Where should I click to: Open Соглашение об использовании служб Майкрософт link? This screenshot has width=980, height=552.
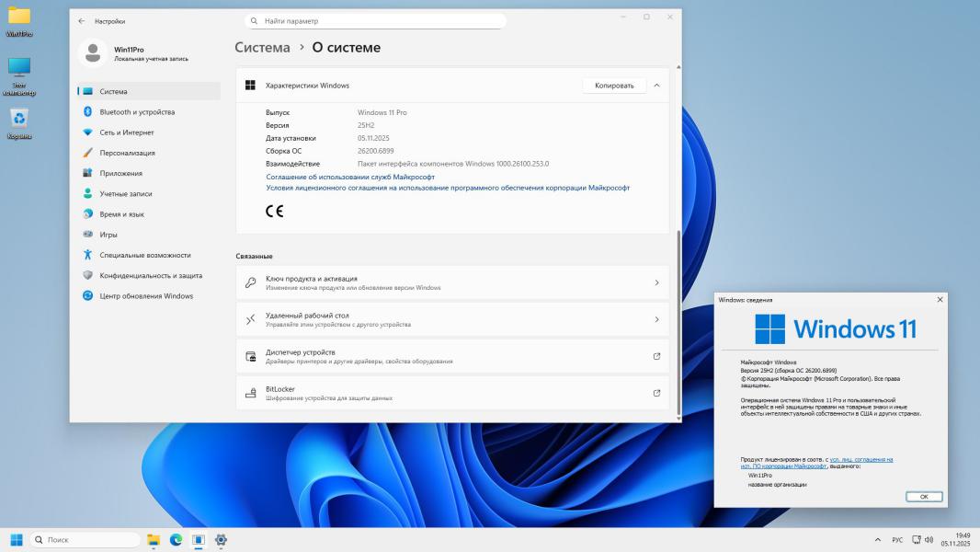point(350,177)
